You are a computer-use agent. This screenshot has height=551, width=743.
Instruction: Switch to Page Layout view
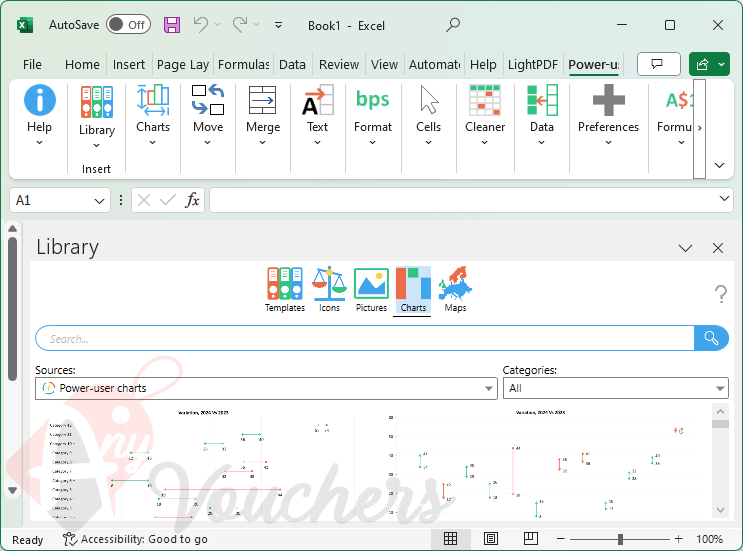click(491, 539)
